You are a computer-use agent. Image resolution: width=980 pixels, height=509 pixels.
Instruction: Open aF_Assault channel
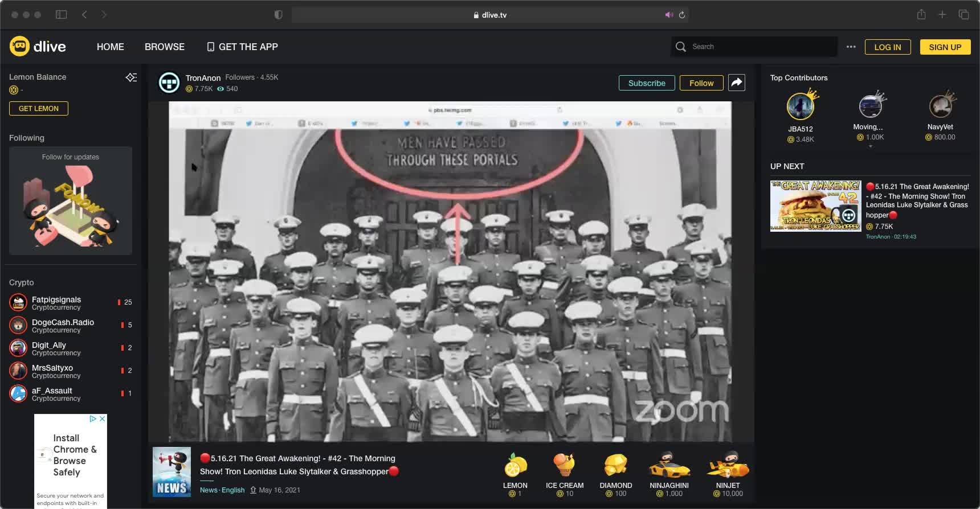[71, 393]
